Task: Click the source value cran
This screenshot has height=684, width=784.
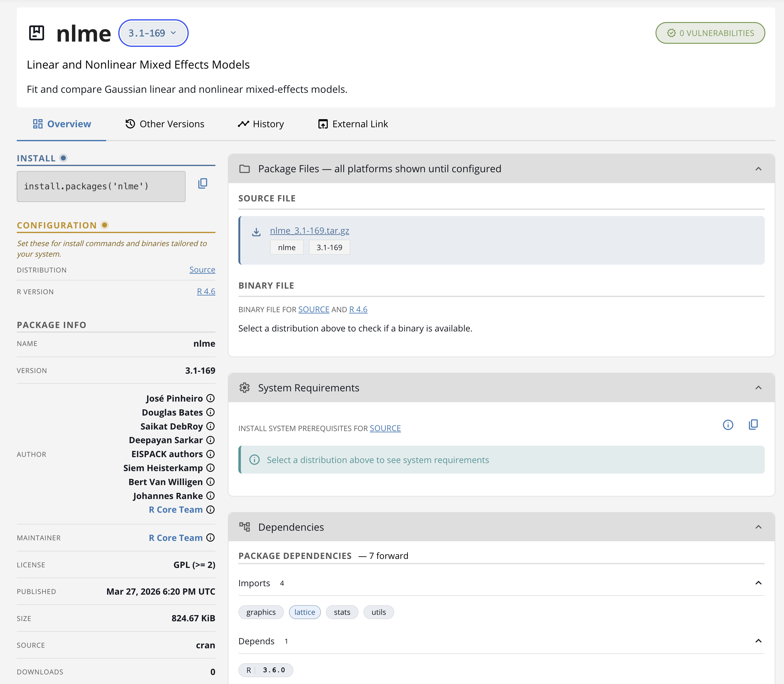Action: pos(206,646)
